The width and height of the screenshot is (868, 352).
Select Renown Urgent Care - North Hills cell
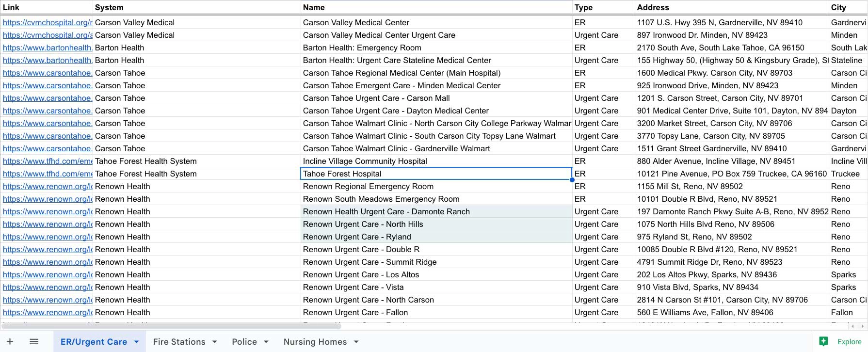click(x=436, y=224)
